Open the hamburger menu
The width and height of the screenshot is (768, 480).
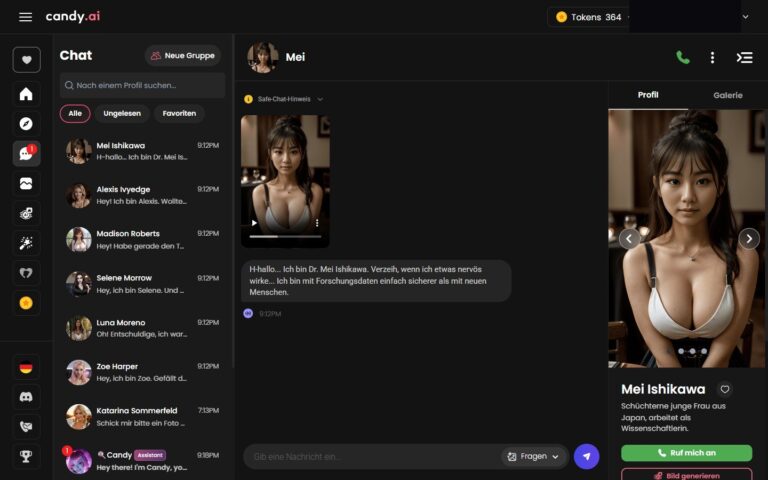(x=25, y=17)
